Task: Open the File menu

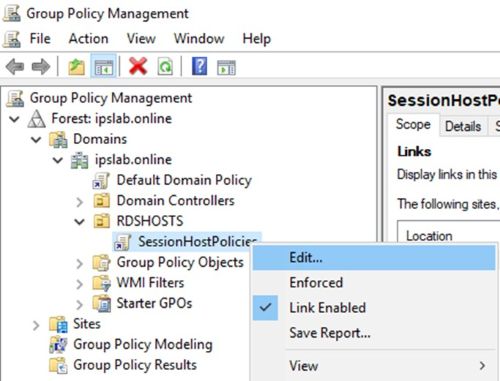Action: click(40, 39)
